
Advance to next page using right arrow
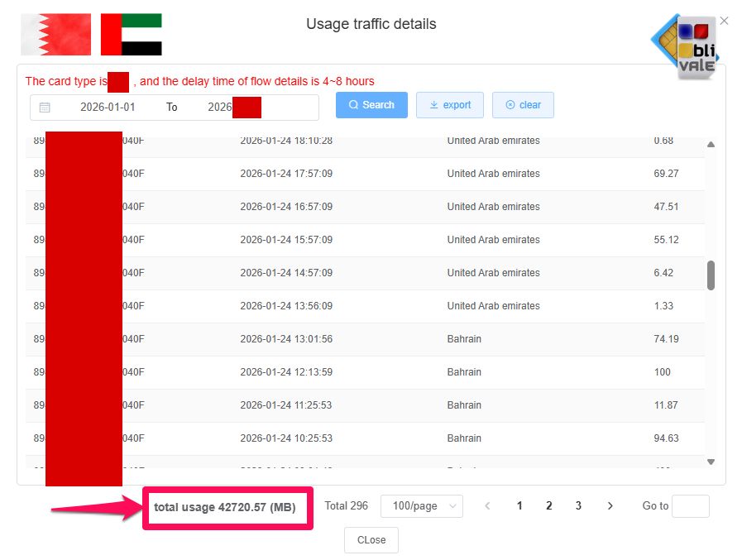click(x=611, y=505)
